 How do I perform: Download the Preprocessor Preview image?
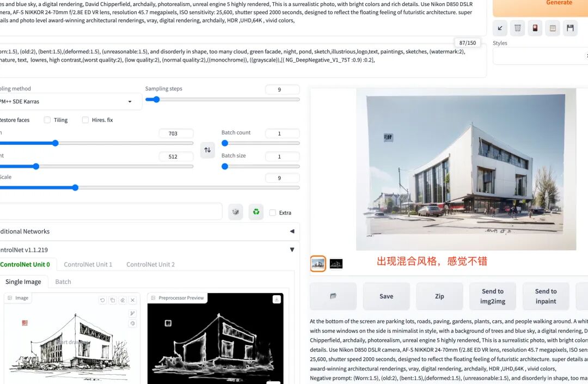click(x=277, y=299)
